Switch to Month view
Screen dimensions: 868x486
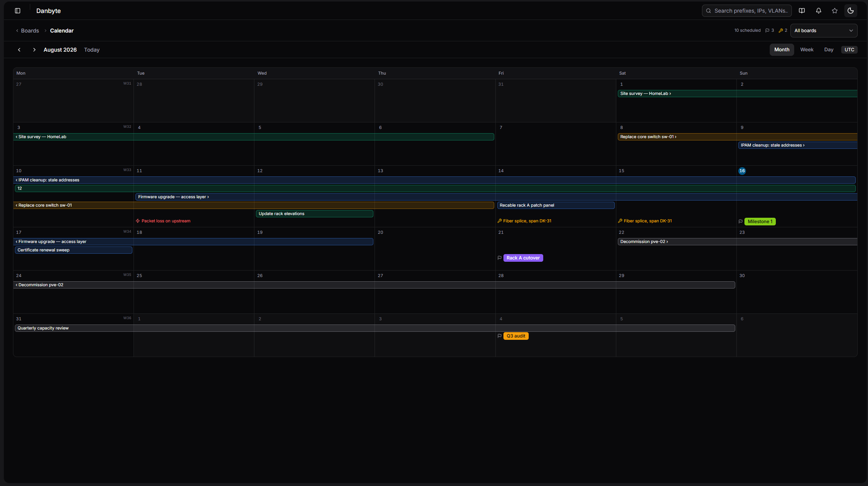coord(782,50)
